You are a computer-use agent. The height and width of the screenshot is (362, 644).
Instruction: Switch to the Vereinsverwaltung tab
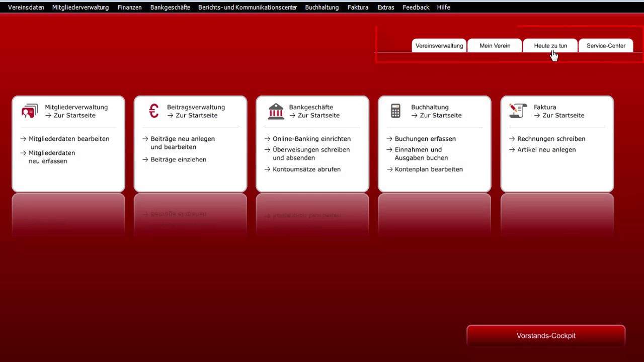(x=439, y=46)
